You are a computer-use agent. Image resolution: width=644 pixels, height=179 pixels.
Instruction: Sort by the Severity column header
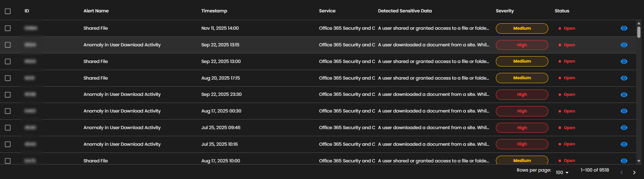(504, 11)
